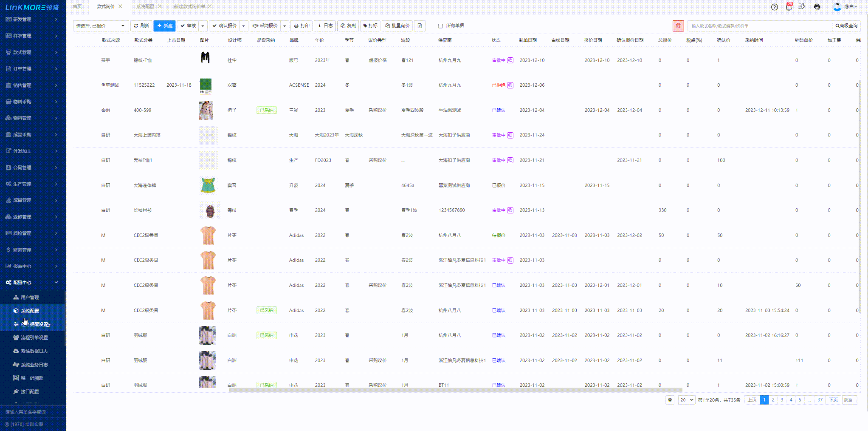Open the 请选择, 已报价 status filter dropdown

coord(100,26)
